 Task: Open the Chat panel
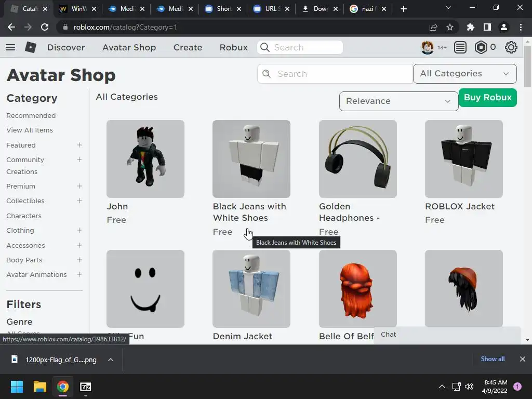click(447, 335)
